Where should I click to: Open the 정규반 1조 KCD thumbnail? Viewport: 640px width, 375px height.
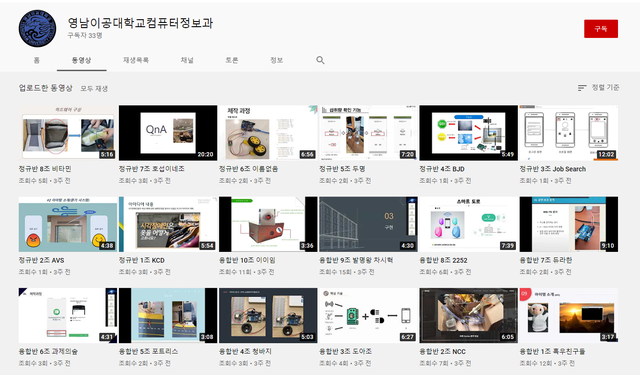point(168,224)
